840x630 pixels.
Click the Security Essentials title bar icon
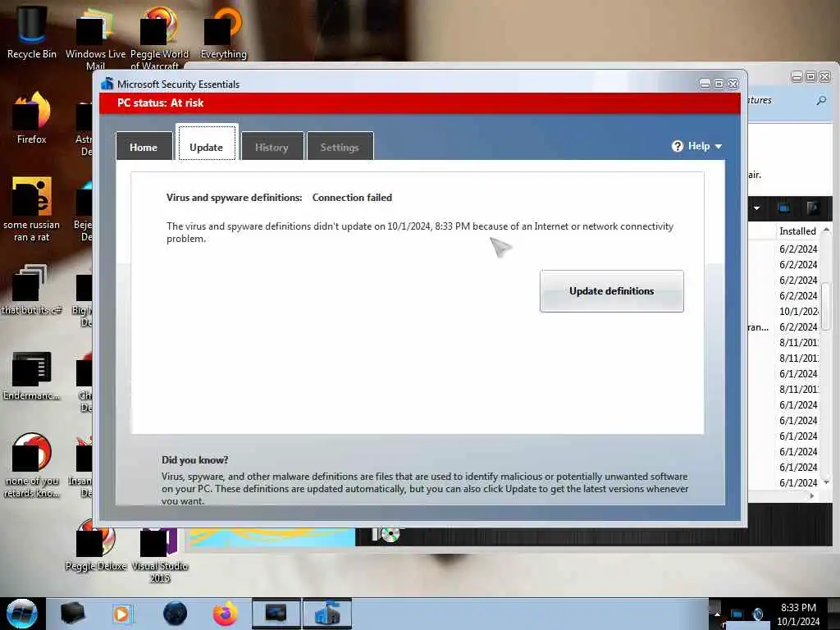107,84
